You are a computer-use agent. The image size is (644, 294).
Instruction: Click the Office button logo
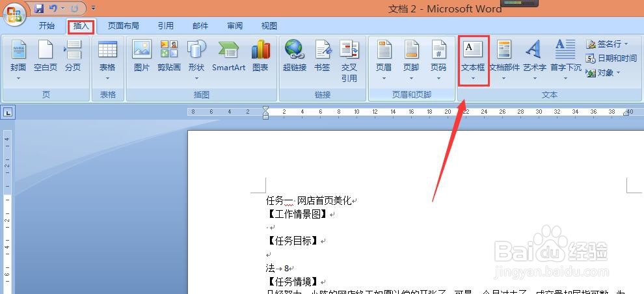[x=14, y=15]
